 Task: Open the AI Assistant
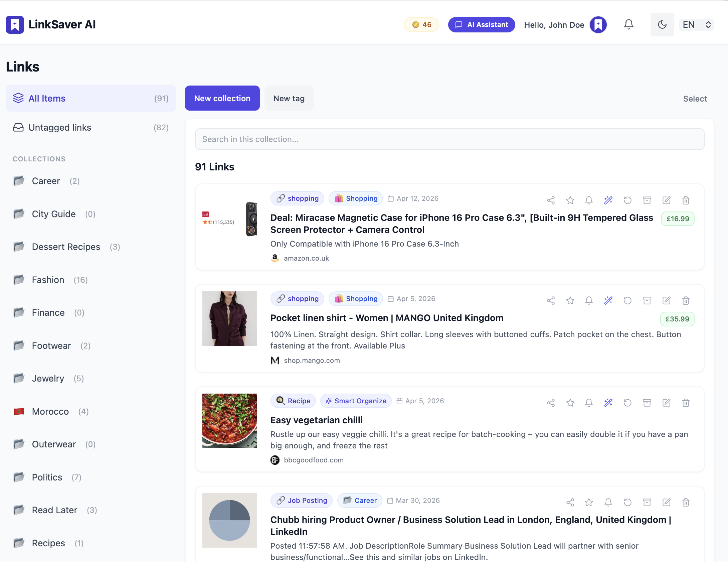[x=481, y=24]
